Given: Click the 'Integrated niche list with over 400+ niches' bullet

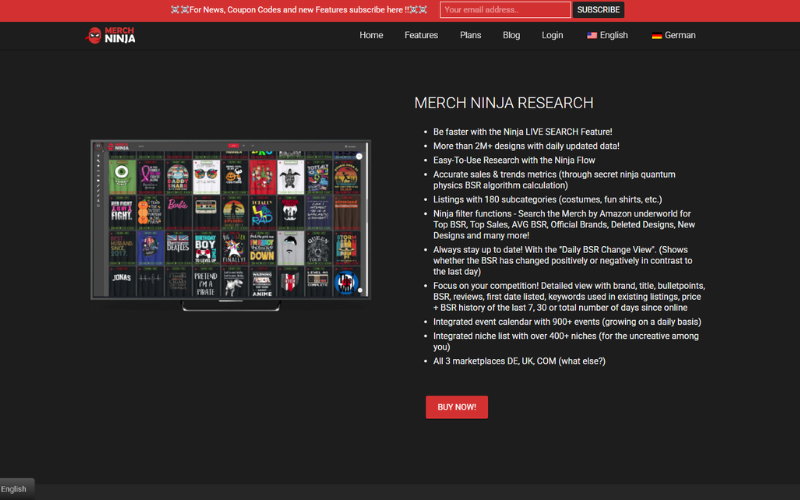Looking at the screenshot, I should tap(566, 341).
